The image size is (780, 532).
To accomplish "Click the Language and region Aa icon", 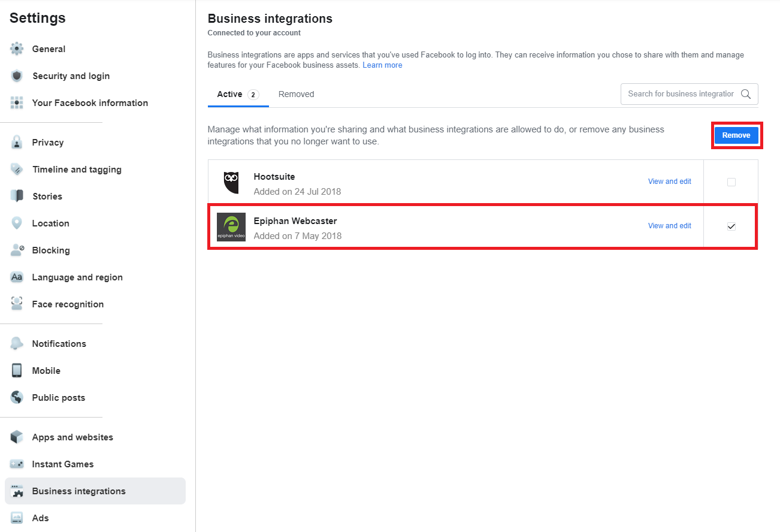I will pyautogui.click(x=17, y=277).
